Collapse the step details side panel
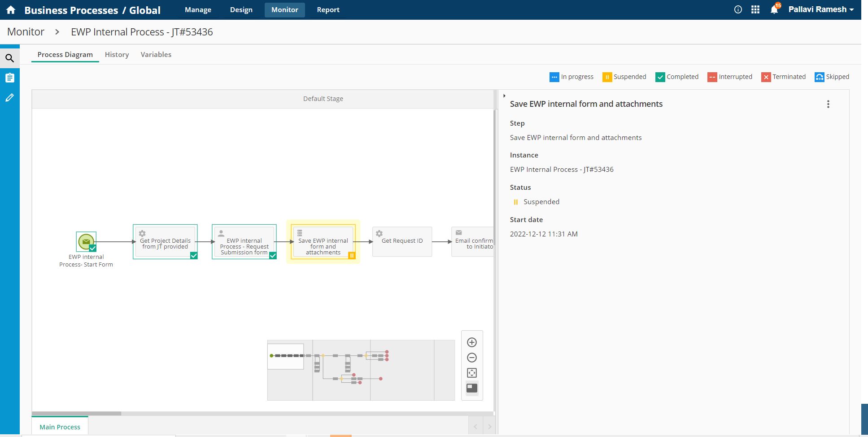The image size is (868, 437). (x=504, y=96)
